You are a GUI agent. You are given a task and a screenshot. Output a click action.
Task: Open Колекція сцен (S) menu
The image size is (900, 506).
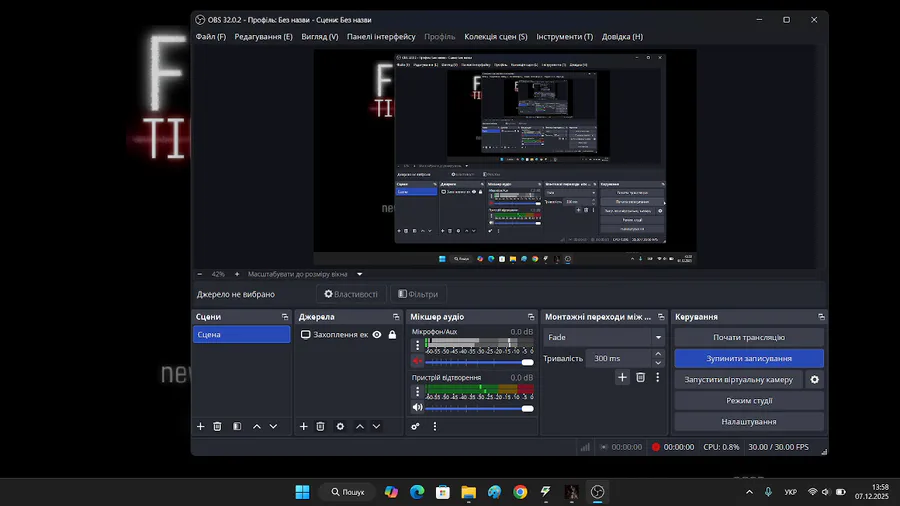[496, 37]
